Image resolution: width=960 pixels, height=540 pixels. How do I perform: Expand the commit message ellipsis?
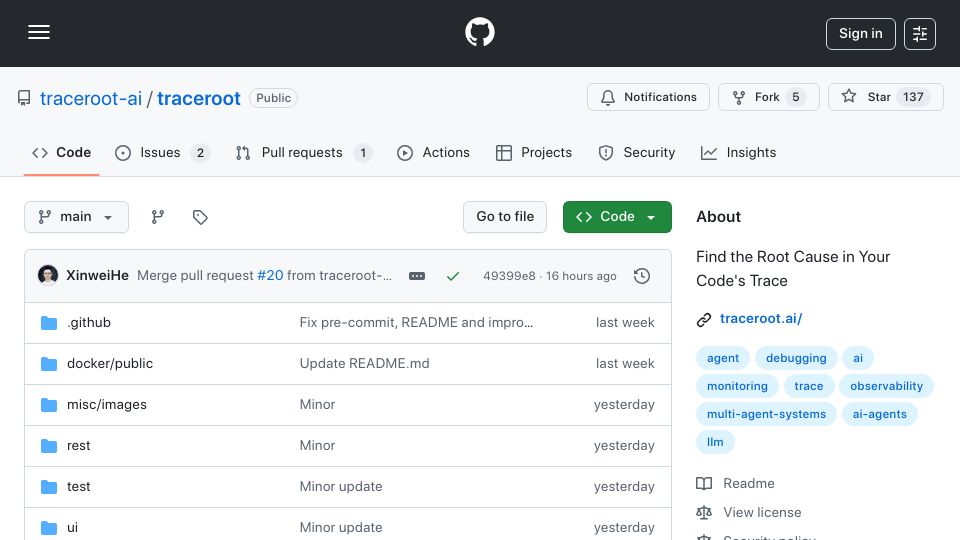417,276
